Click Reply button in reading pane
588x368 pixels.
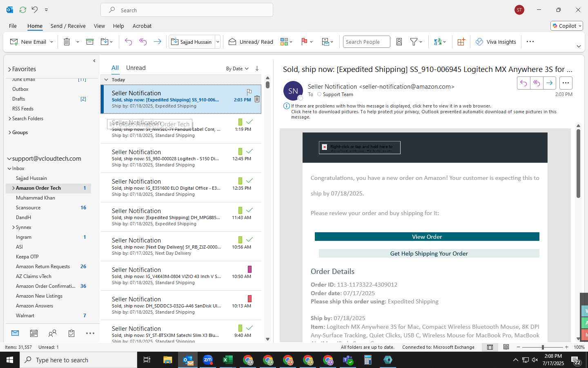523,83
